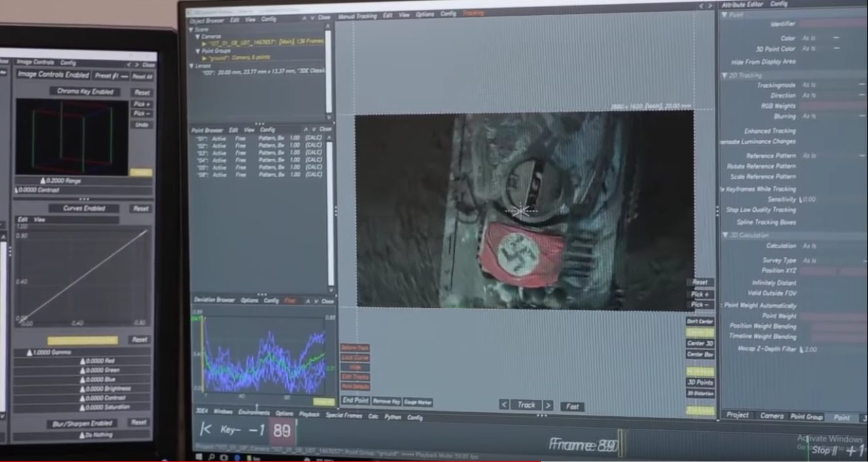Viewport: 868px width, 462px height.
Task: Open the Direction dropdown
Action: point(833,95)
